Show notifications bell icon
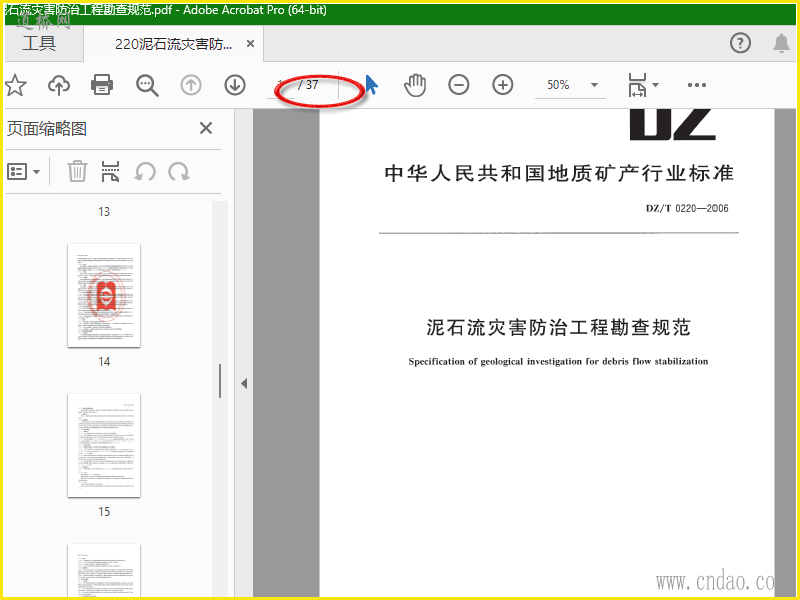This screenshot has width=800, height=600. tap(781, 43)
